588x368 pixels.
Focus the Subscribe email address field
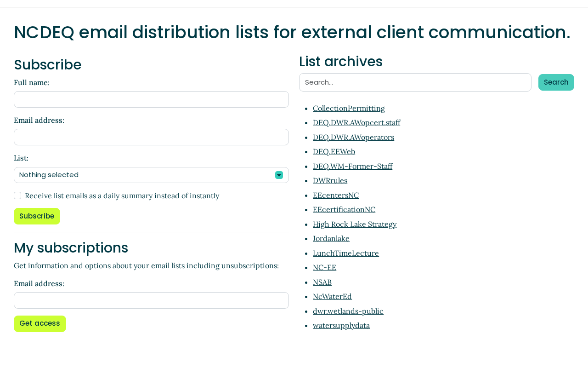coord(151,137)
